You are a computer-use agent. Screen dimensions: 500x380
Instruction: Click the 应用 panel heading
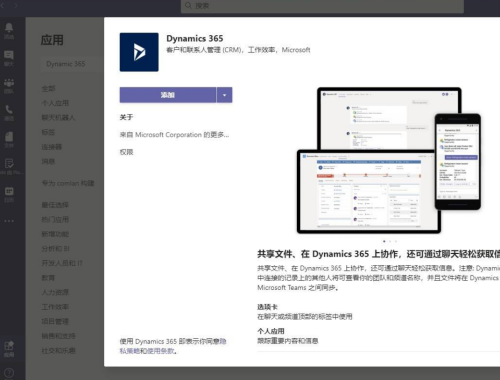(x=52, y=40)
